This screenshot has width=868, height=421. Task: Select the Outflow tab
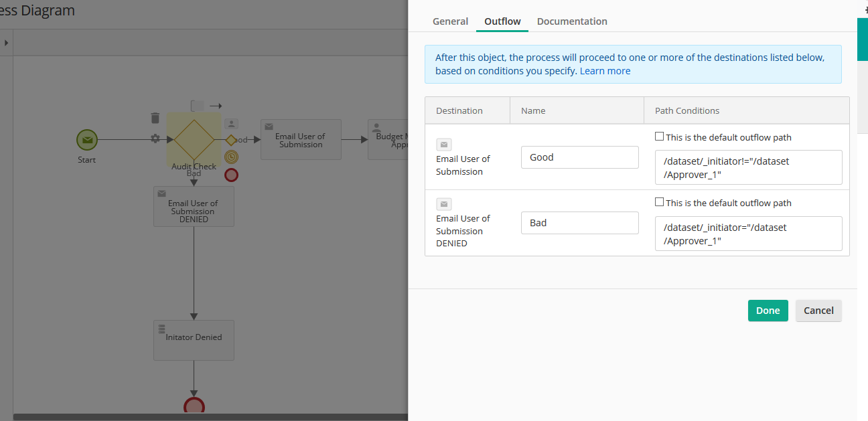pyautogui.click(x=502, y=21)
